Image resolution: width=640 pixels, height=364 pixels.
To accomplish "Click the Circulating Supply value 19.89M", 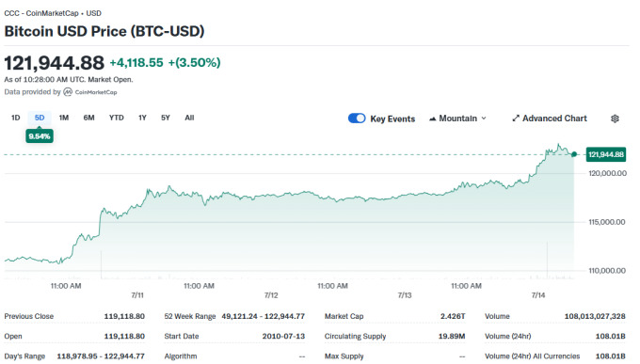I will (x=452, y=336).
